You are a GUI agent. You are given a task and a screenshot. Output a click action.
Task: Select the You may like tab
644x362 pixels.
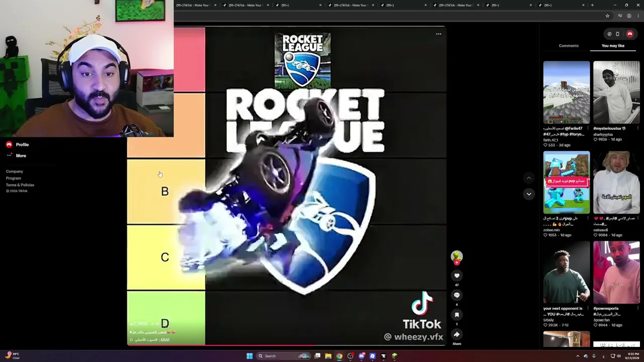[613, 46]
